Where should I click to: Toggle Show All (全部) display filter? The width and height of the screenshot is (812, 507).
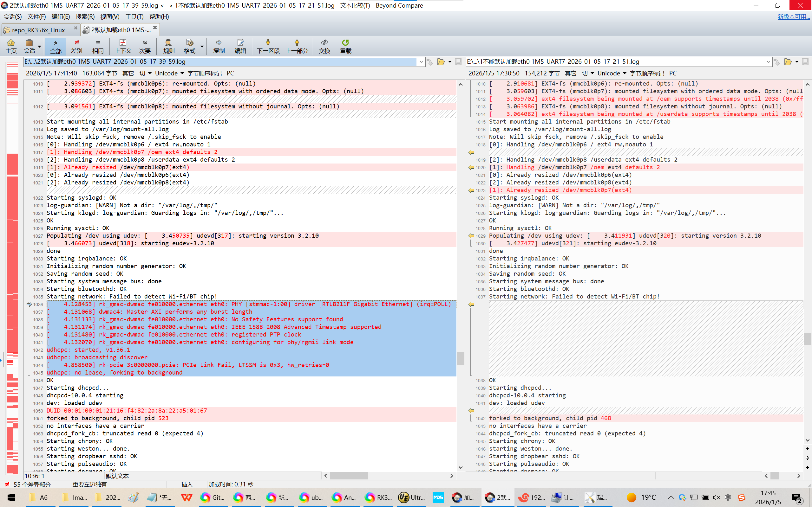point(56,46)
